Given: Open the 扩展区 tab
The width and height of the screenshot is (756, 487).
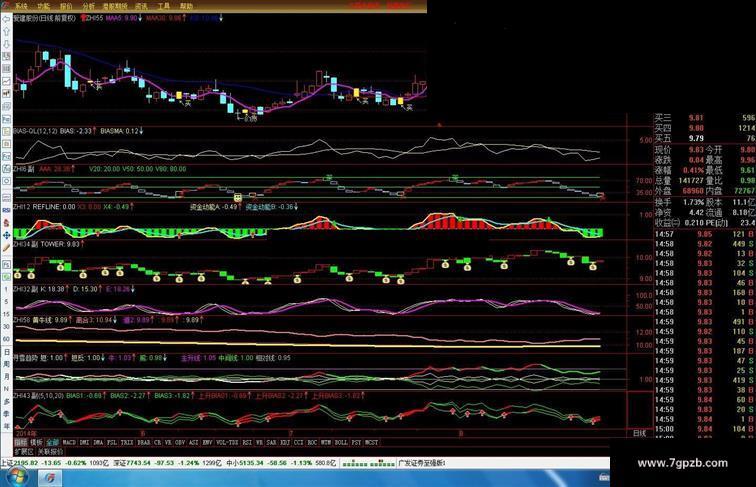Looking at the screenshot, I should tap(24, 452).
